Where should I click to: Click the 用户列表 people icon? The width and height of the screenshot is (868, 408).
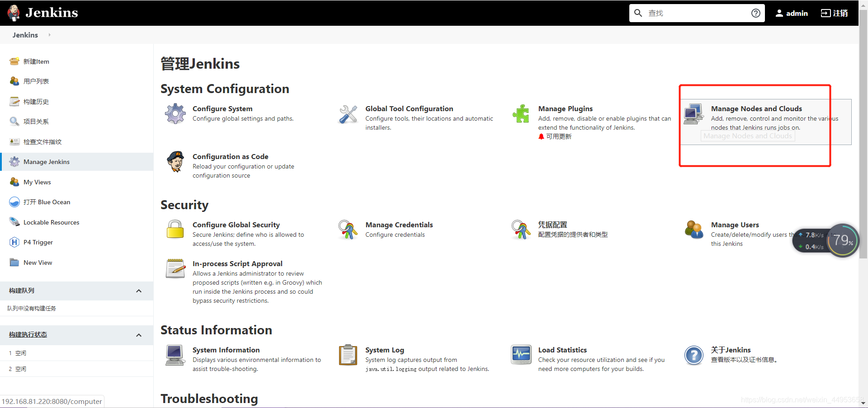[14, 81]
